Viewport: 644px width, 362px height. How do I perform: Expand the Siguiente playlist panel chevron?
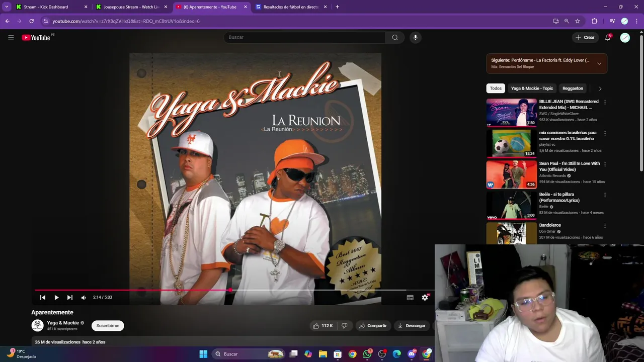(x=599, y=63)
